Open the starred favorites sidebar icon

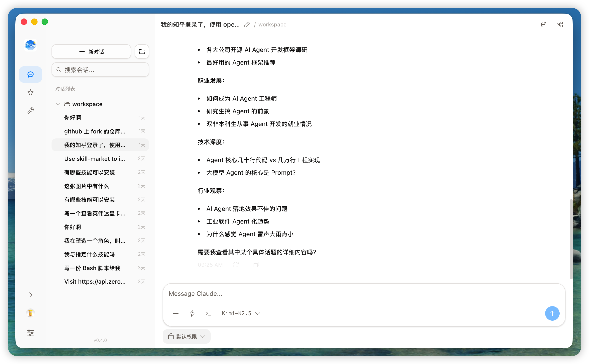click(x=30, y=92)
